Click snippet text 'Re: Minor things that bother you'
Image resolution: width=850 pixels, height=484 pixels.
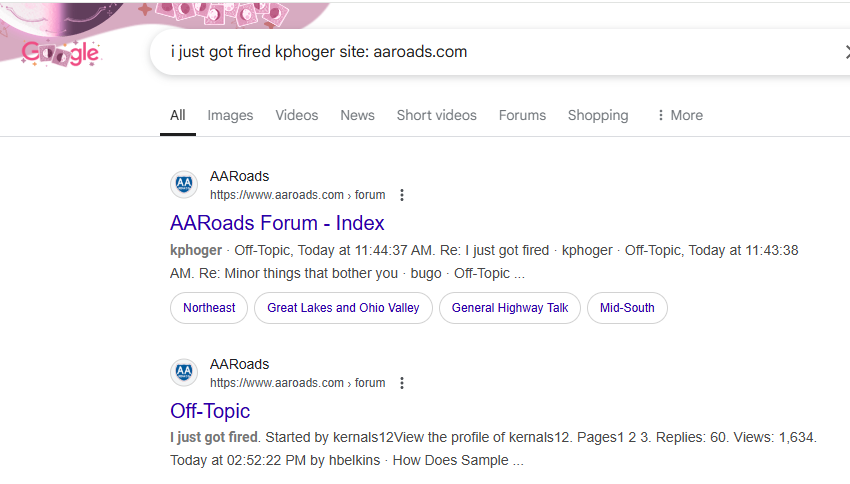tap(298, 274)
